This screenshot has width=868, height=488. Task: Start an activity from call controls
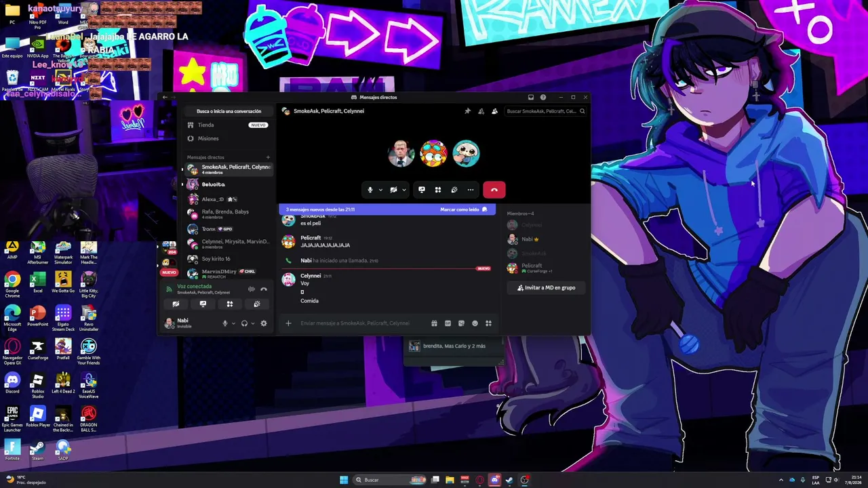click(x=438, y=190)
